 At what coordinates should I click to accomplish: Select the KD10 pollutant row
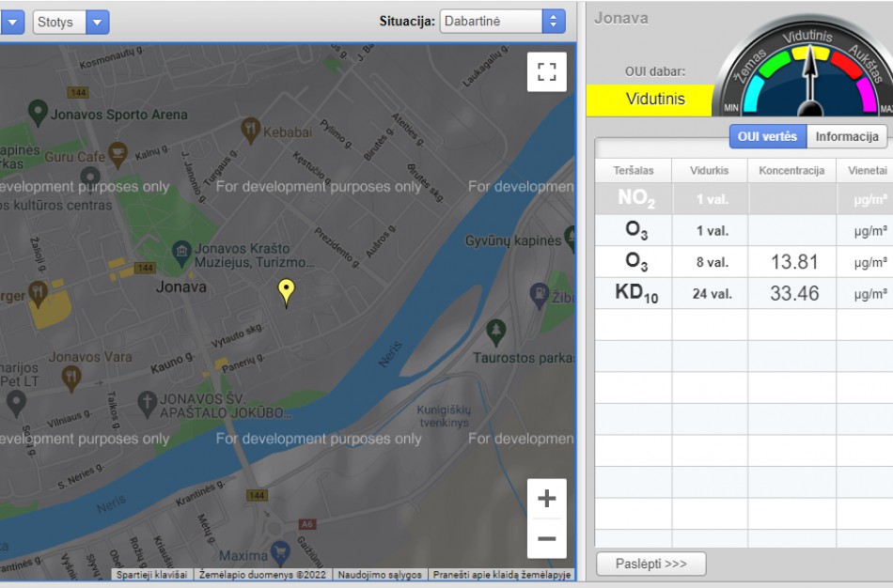coord(743,293)
